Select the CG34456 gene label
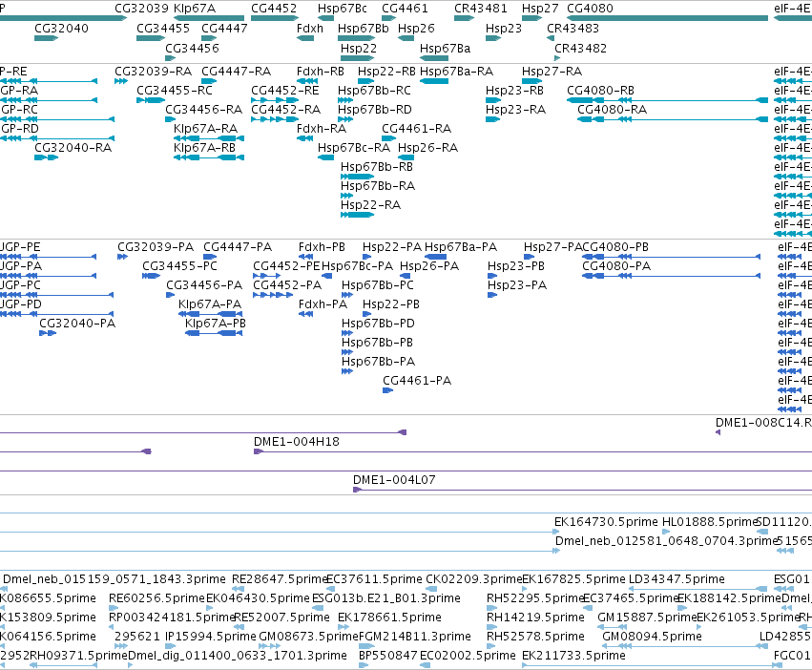 pos(192,48)
